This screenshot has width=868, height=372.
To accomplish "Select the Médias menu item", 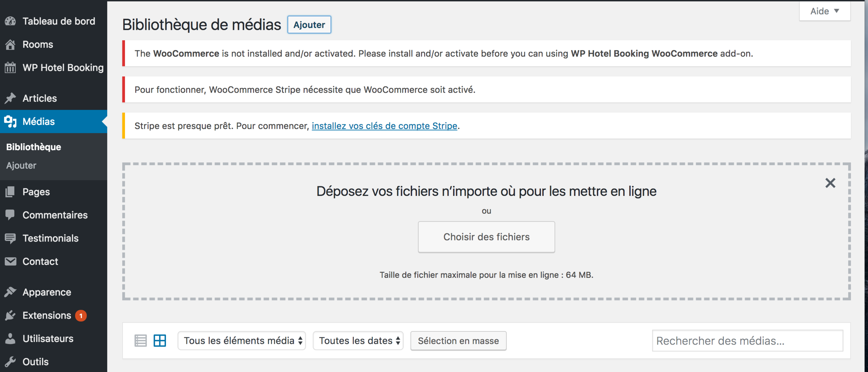I will point(53,121).
